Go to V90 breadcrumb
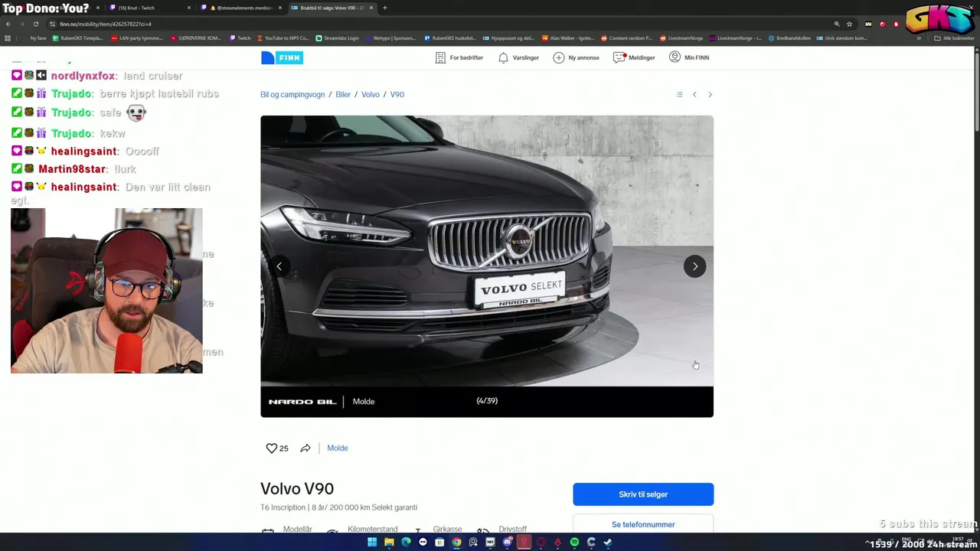Screen dimensions: 980x551 pos(397,94)
